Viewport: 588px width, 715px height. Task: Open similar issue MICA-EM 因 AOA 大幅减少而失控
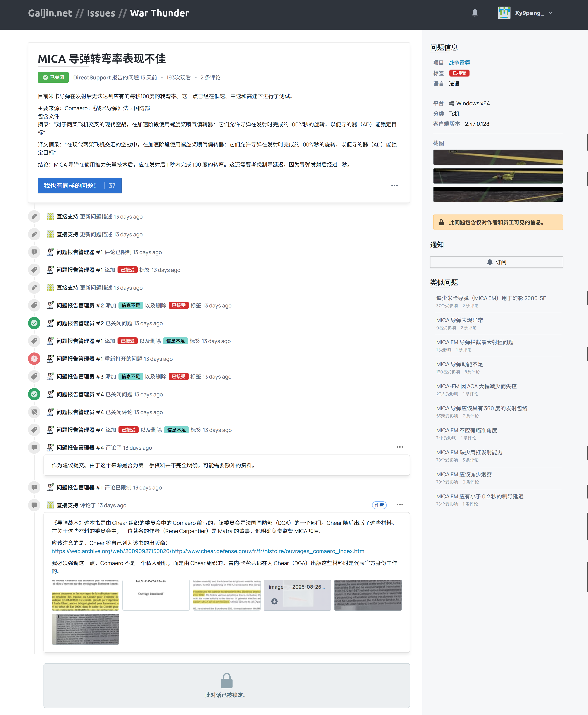point(476,386)
